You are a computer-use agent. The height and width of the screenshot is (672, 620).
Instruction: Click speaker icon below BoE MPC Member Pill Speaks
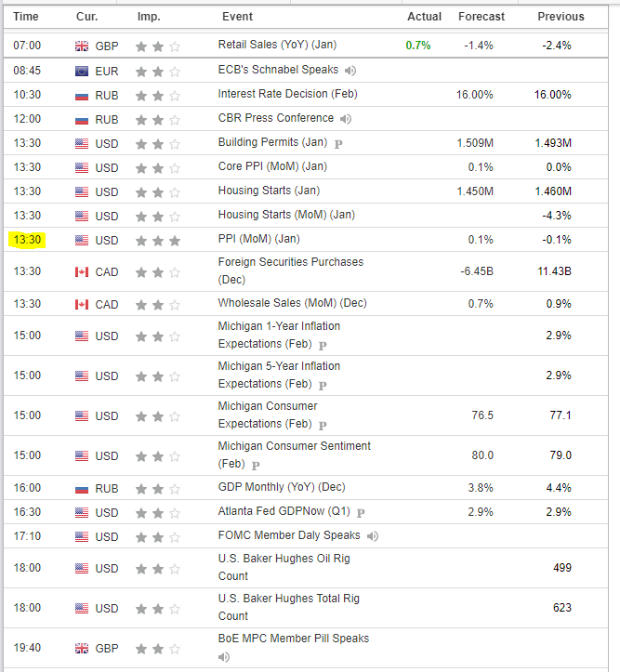tap(224, 657)
